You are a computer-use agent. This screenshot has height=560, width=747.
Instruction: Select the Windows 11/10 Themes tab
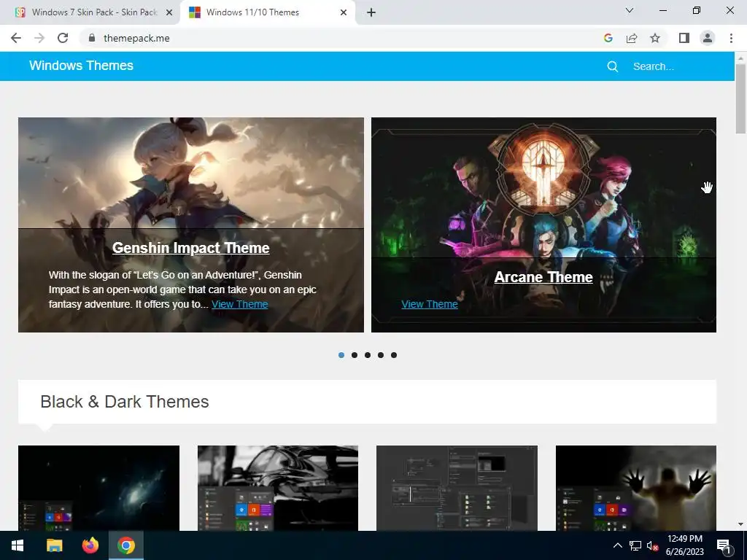coord(267,12)
